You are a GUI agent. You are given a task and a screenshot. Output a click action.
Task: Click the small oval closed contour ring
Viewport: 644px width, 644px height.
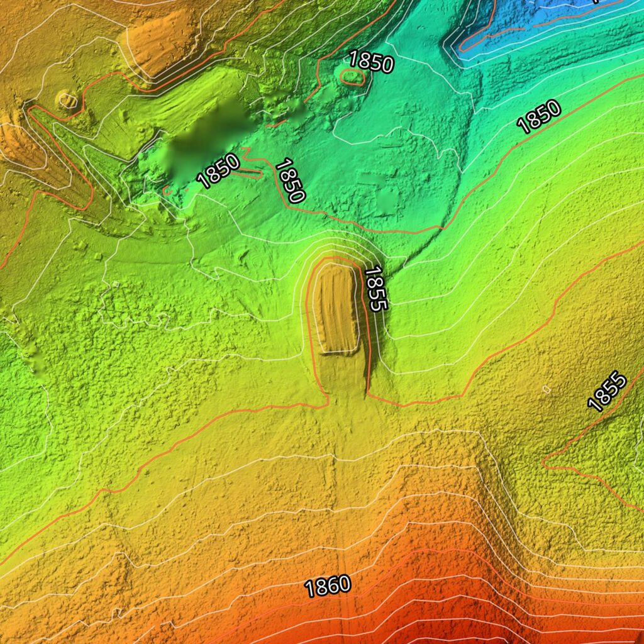tap(352, 77)
